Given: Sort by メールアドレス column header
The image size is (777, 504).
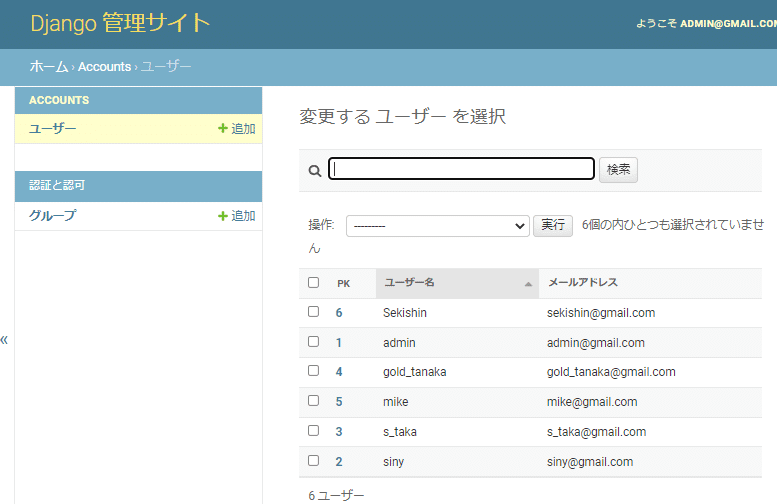Looking at the screenshot, I should coord(583,282).
